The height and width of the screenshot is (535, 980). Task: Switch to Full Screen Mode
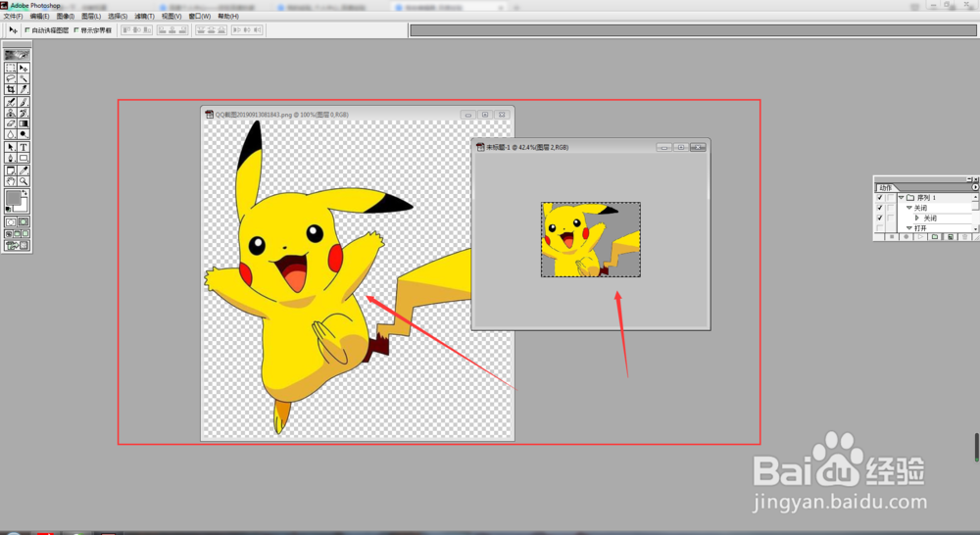[x=25, y=234]
